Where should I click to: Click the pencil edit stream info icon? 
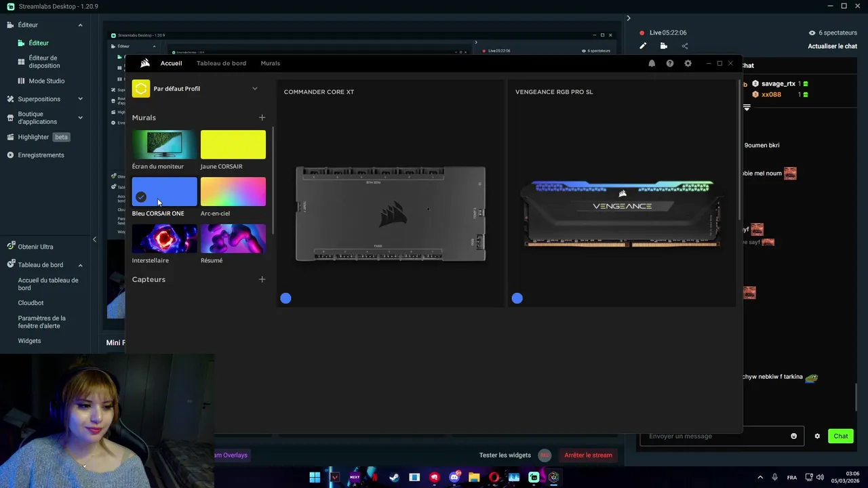(643, 46)
